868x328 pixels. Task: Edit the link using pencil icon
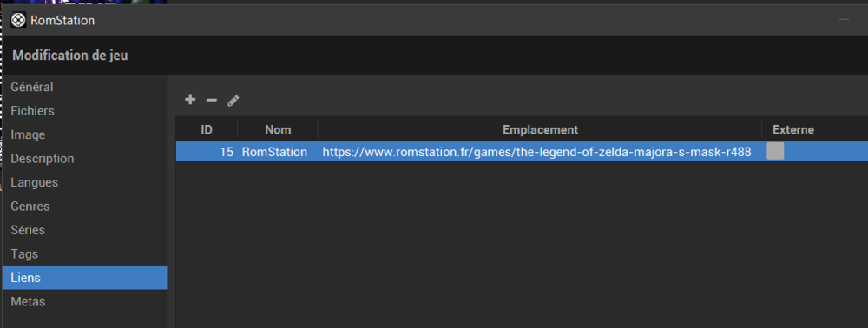point(233,100)
